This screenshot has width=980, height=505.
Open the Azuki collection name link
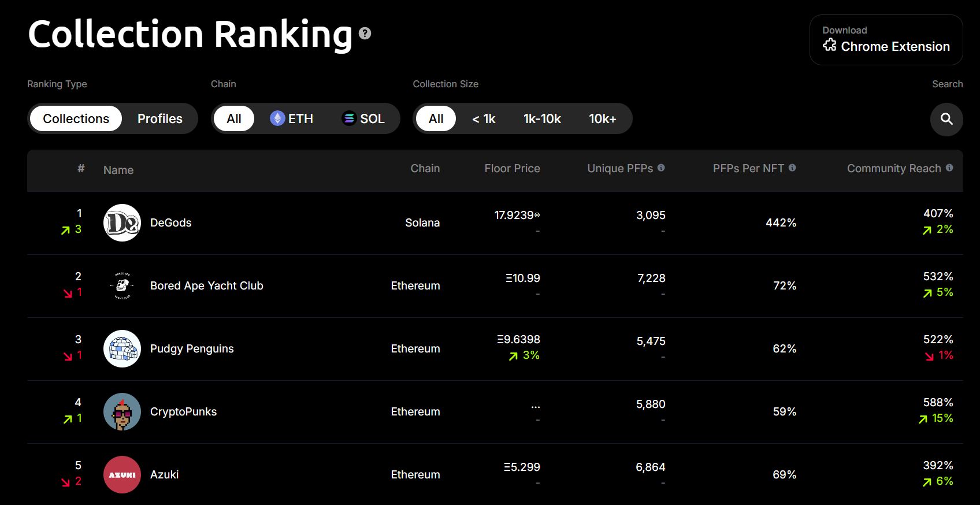pyautogui.click(x=165, y=474)
